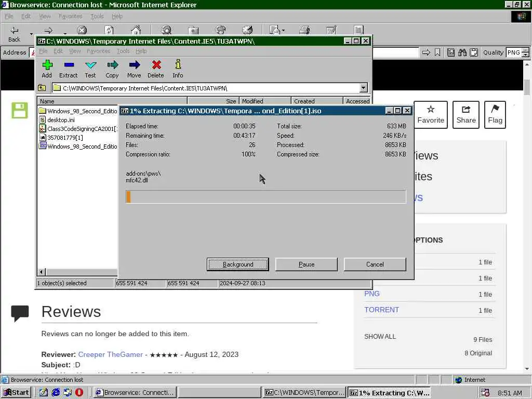The width and height of the screenshot is (532, 399).
Task: Click the Add icon in 7-Zip toolbar
Action: click(x=47, y=65)
